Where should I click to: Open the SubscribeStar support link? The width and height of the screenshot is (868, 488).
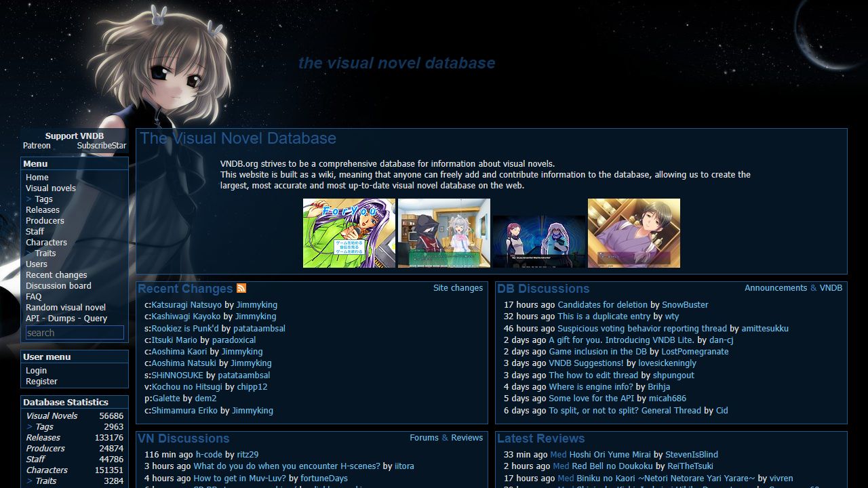tap(102, 146)
